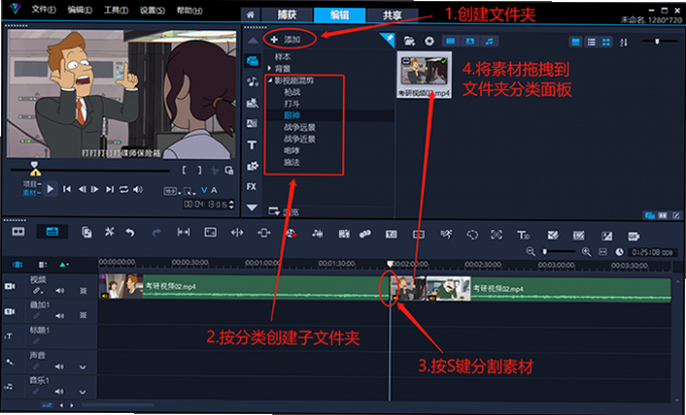686x415 pixels.
Task: Toggle show videos filter in library
Action: 450,41
